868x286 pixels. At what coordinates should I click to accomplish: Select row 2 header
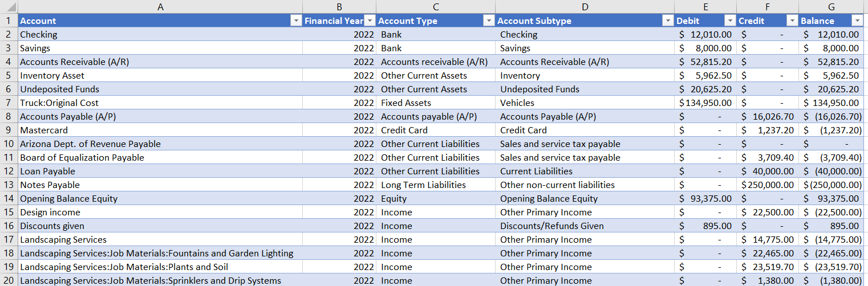(x=9, y=34)
